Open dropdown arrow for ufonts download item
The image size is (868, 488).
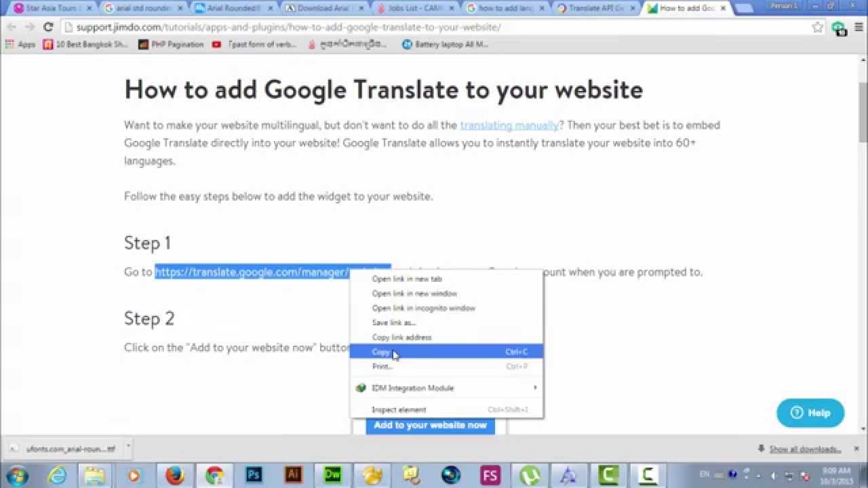(x=128, y=447)
